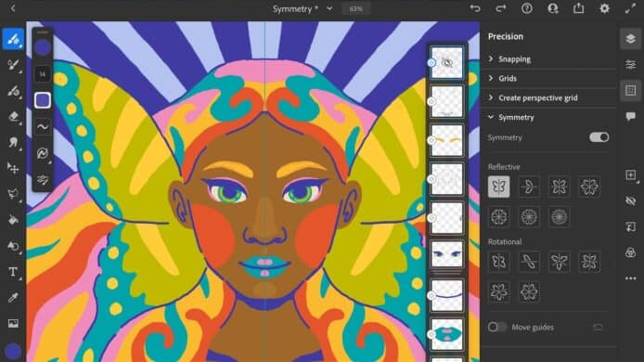Toggle layer visibility in the taskbar

(x=630, y=200)
